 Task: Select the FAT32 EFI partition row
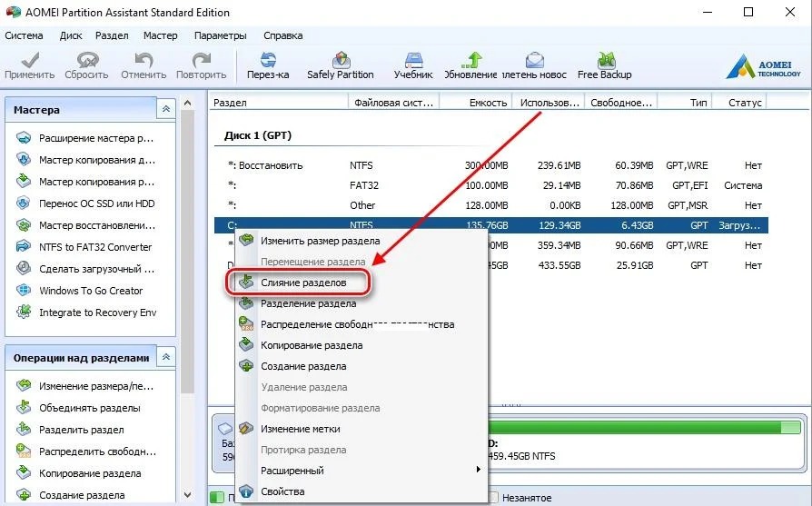point(491,185)
